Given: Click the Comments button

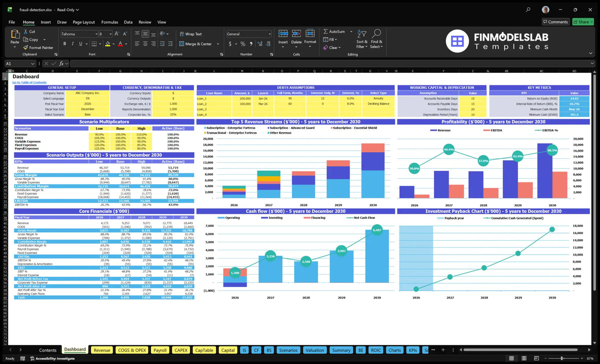Looking at the screenshot, I should 555,22.
